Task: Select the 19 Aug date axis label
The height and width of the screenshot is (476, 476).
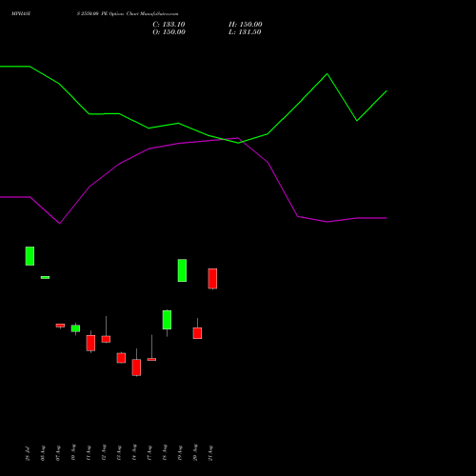Action: 180,453
